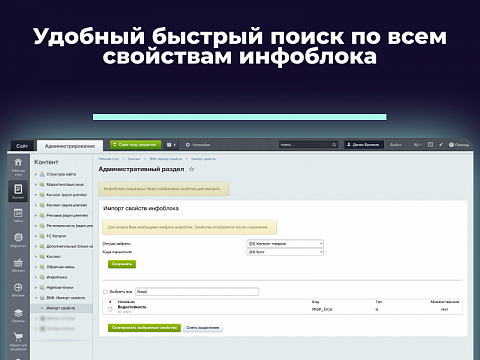Open the Marketplace shopping cart icon in sidebar

click(18, 337)
